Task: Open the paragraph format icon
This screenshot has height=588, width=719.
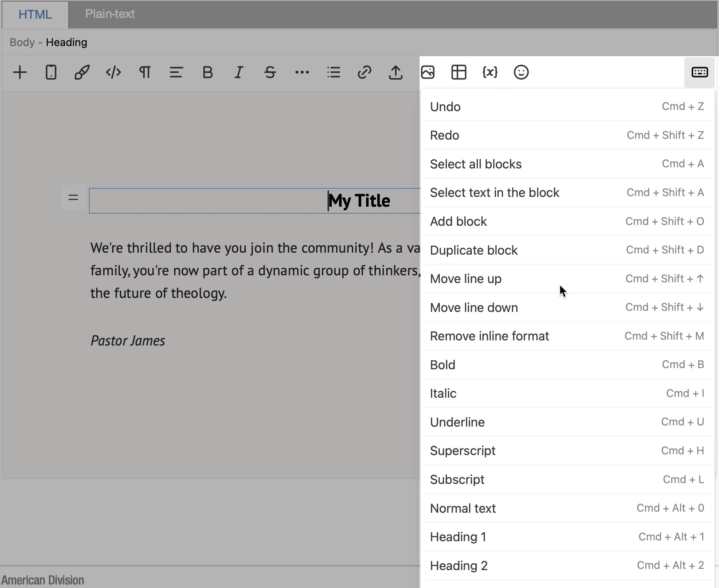Action: [x=145, y=73]
